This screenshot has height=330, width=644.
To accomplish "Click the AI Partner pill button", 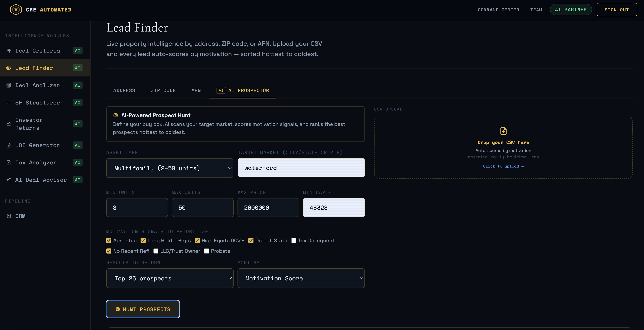I will pos(571,10).
